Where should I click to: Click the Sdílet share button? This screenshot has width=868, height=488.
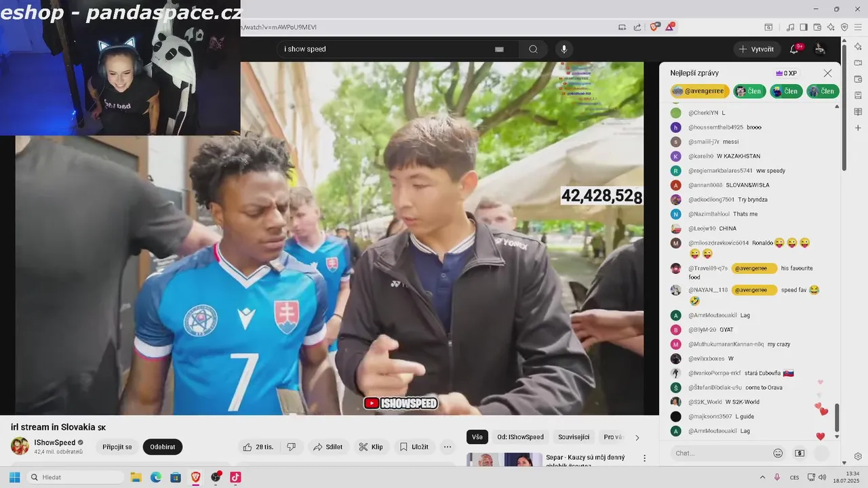(328, 447)
